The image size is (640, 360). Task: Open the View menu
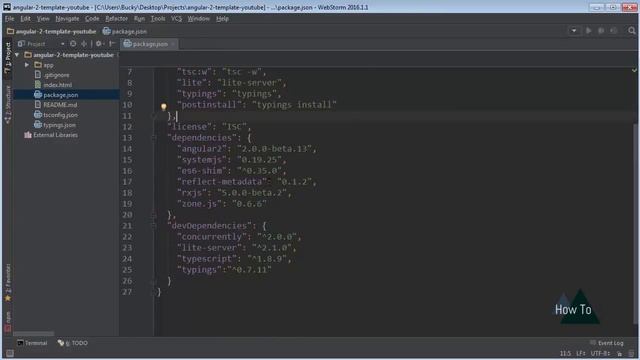43,19
